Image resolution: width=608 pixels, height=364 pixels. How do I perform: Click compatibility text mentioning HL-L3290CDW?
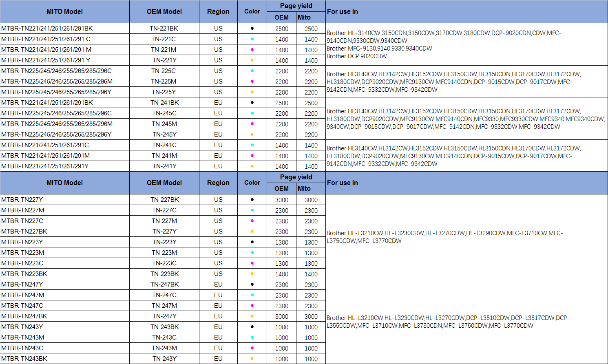(444, 237)
